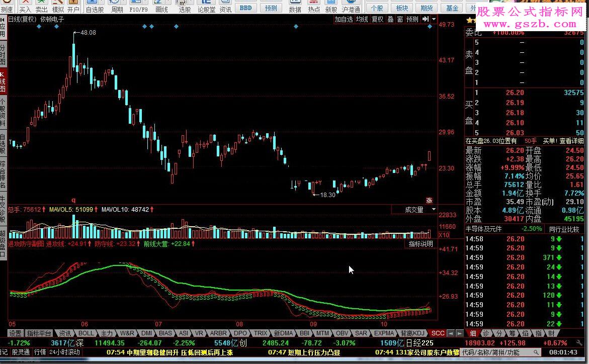Switch to the 诊 diagnosis tab under trades
Image resolution: width=589 pixels, height=364 pixels.
(486, 333)
